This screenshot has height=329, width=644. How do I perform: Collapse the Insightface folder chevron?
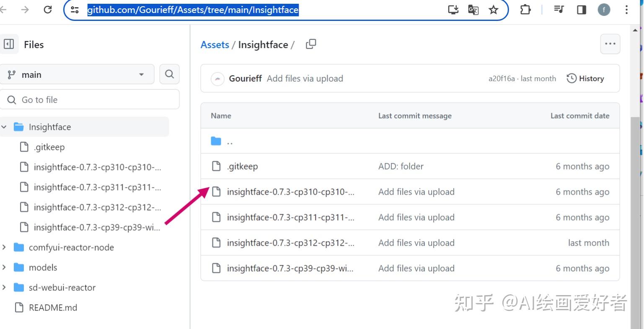(4, 127)
